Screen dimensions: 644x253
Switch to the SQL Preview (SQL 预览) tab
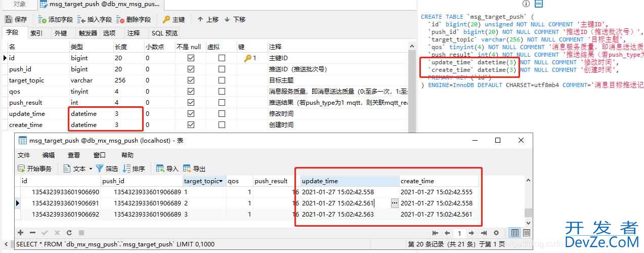tap(164, 33)
